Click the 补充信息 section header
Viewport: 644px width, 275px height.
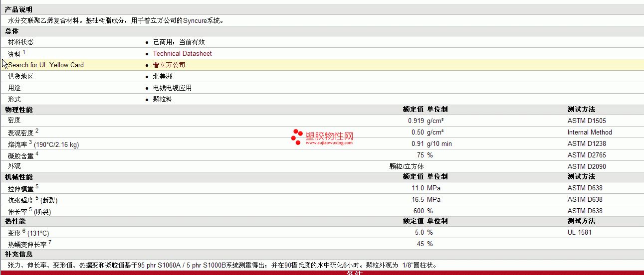coord(19,254)
